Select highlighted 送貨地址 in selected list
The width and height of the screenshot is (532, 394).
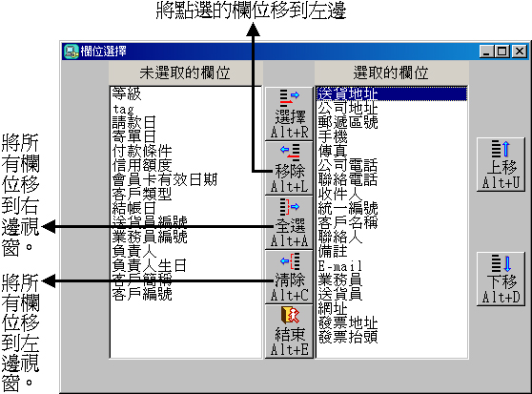[392, 93]
